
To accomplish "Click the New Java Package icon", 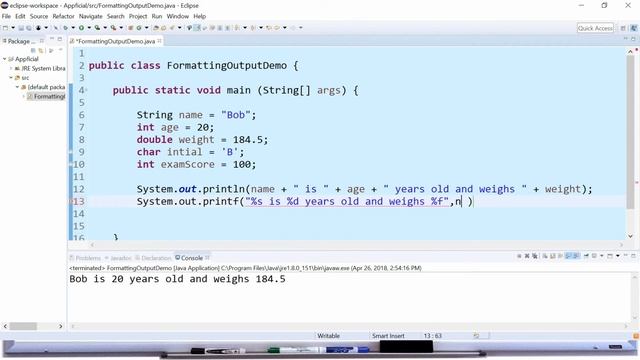I will point(131,28).
